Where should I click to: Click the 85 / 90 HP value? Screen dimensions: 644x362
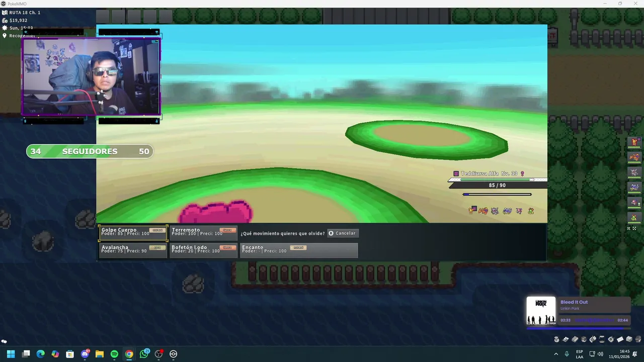pos(497,186)
